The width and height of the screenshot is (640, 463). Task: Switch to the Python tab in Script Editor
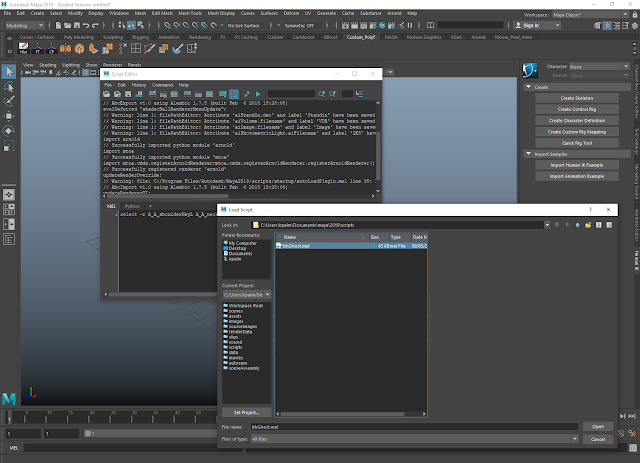click(132, 206)
